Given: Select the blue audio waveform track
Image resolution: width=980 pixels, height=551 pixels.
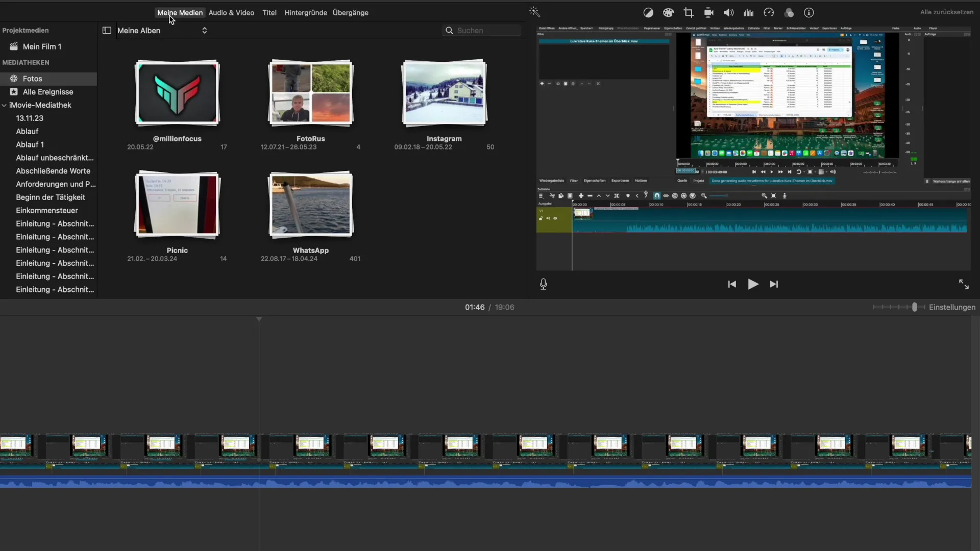Looking at the screenshot, I should [485, 482].
